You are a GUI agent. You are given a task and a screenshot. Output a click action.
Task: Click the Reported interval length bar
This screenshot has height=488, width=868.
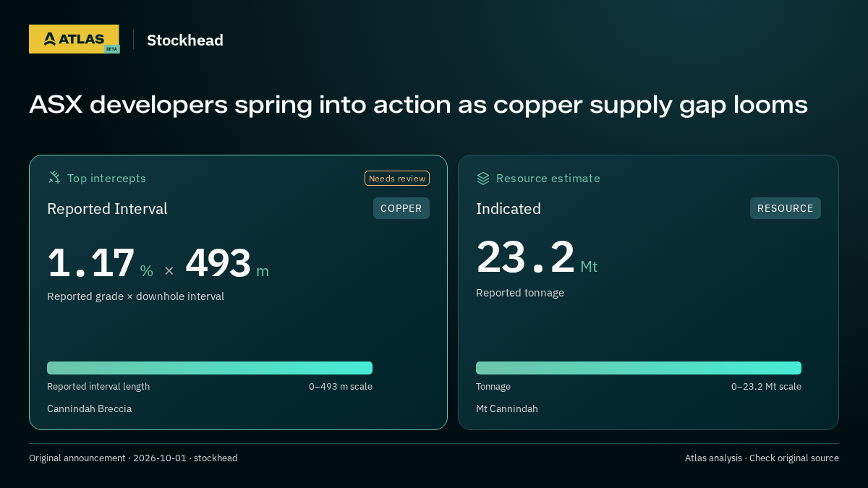click(210, 368)
